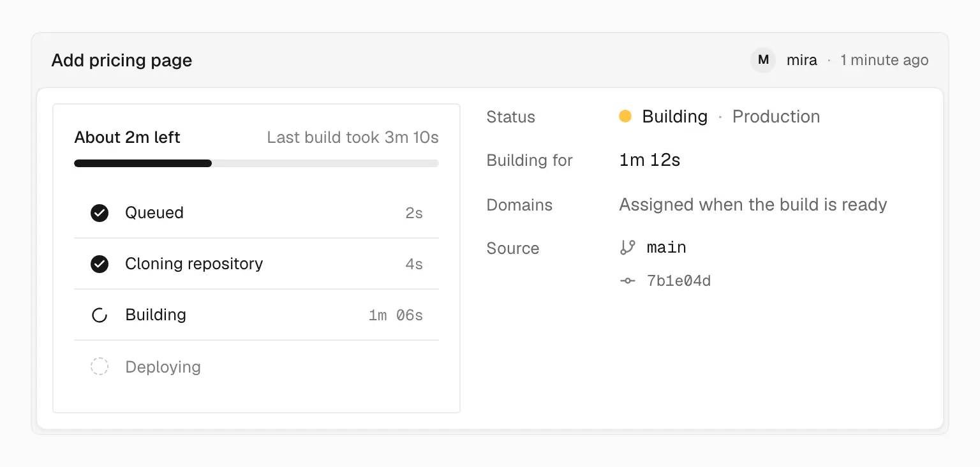Click the Domains field label
The image size is (980, 467).
[519, 205]
